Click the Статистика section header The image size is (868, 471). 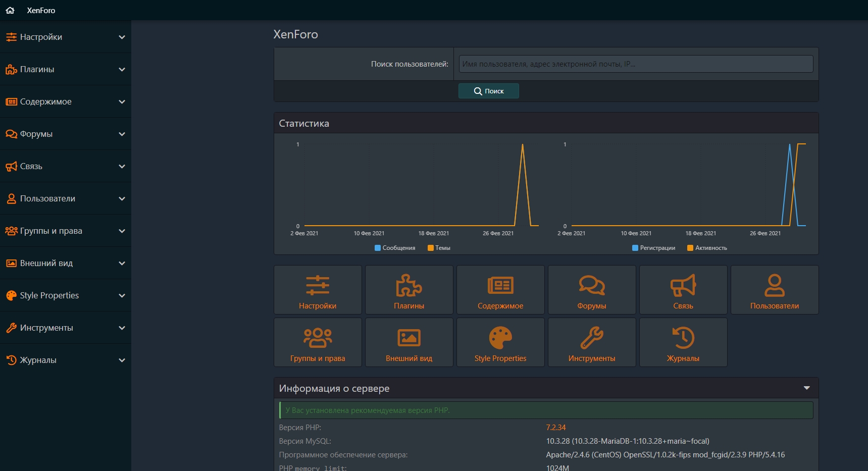546,123
